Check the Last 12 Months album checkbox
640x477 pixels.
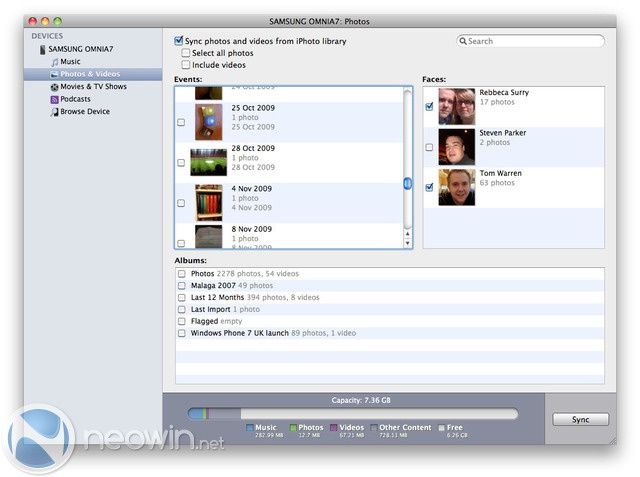click(x=182, y=297)
